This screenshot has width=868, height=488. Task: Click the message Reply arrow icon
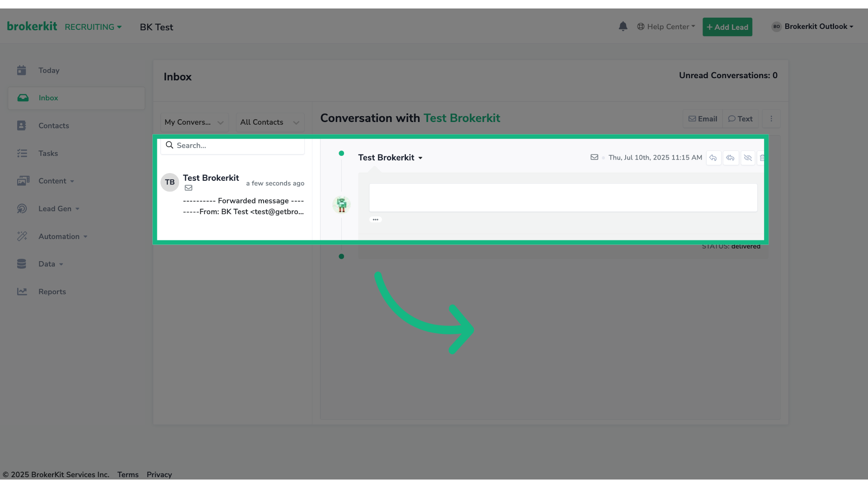click(713, 158)
